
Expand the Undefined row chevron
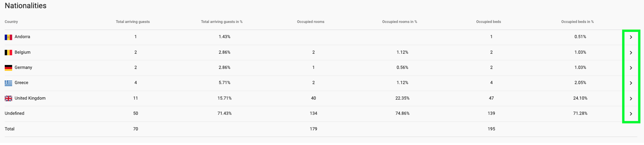[631, 114]
